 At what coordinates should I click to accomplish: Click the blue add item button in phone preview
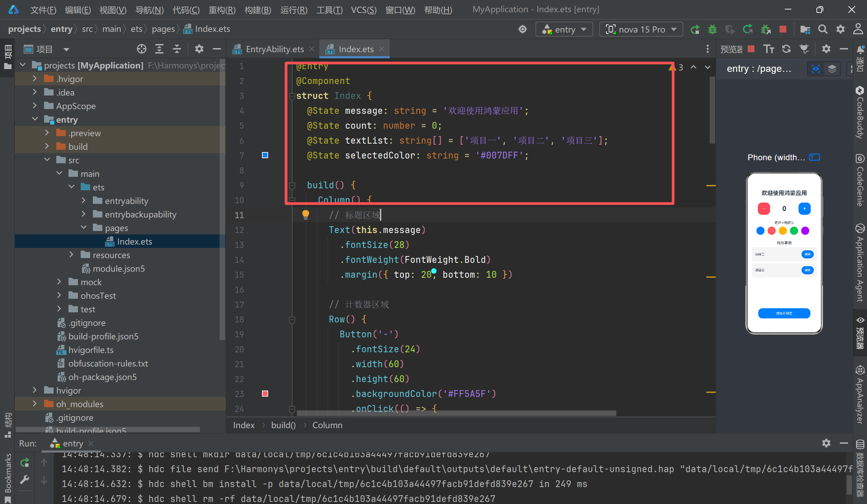(784, 313)
